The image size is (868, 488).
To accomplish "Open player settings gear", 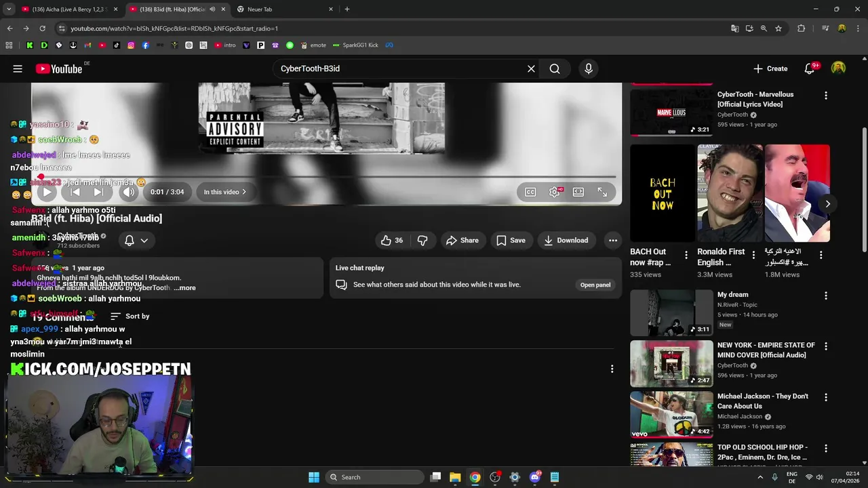I will [x=555, y=192].
